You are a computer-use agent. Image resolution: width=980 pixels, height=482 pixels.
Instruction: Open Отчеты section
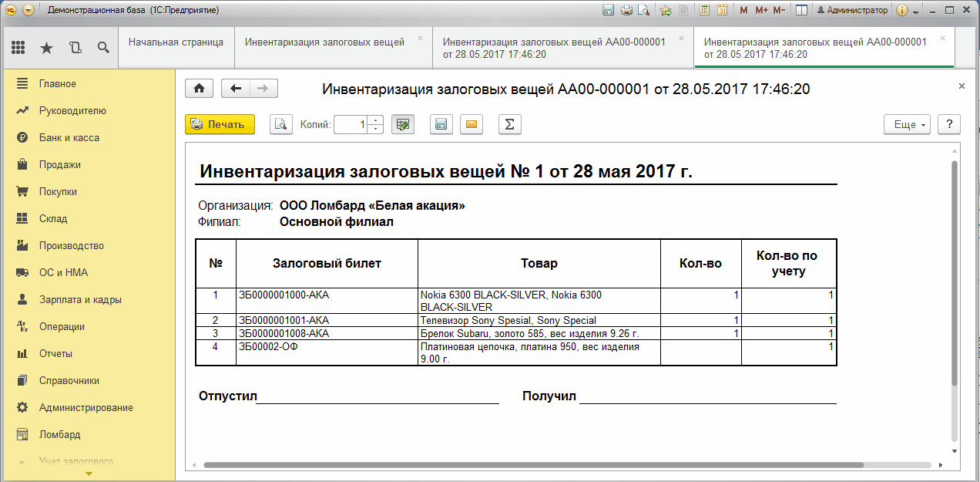tap(88, 353)
